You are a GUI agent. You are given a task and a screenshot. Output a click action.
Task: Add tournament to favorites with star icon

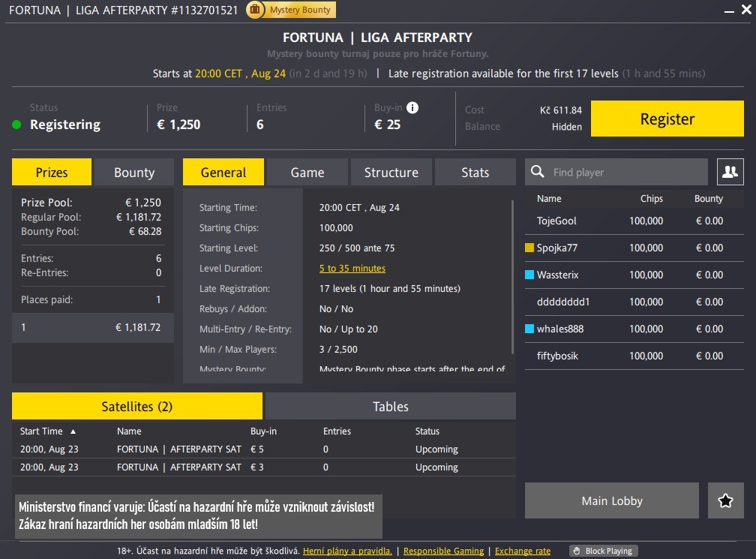[725, 500]
